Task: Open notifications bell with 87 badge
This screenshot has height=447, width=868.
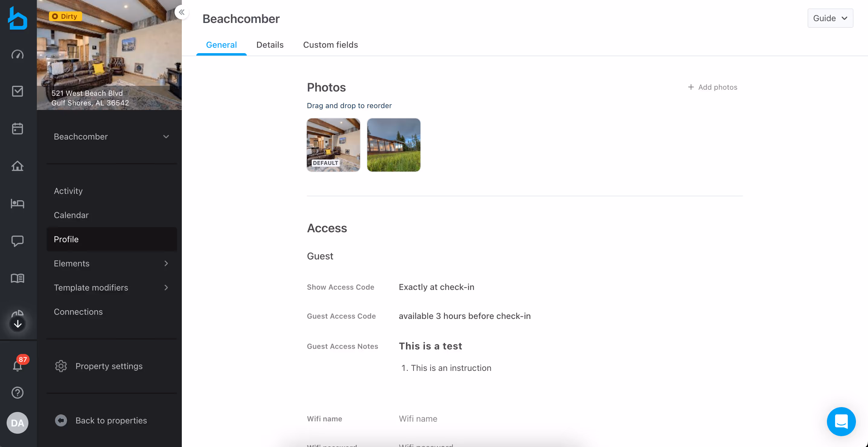Action: click(18, 365)
